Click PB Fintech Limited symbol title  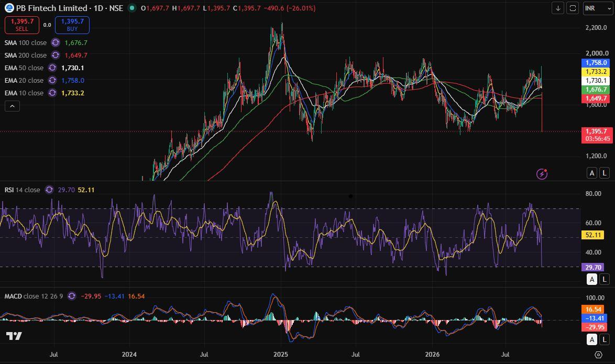51,8
